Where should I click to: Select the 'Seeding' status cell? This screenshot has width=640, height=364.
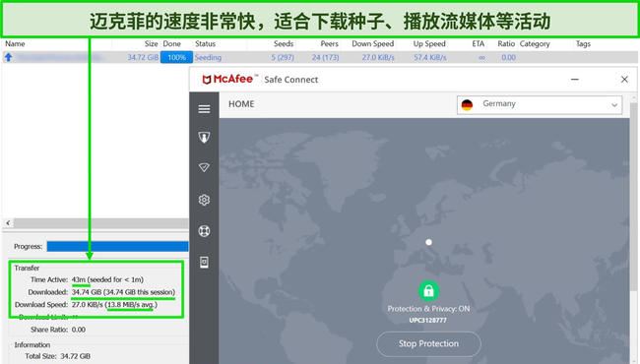pos(208,57)
